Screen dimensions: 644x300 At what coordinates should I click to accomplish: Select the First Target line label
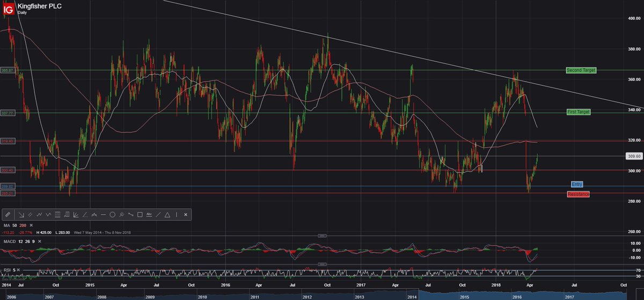tap(579, 112)
